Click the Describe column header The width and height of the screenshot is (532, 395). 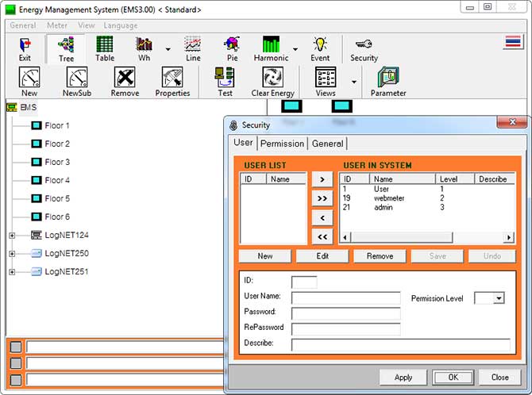point(494,179)
